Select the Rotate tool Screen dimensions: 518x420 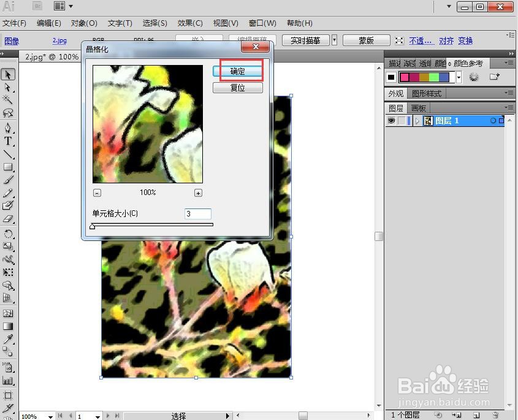coord(8,234)
